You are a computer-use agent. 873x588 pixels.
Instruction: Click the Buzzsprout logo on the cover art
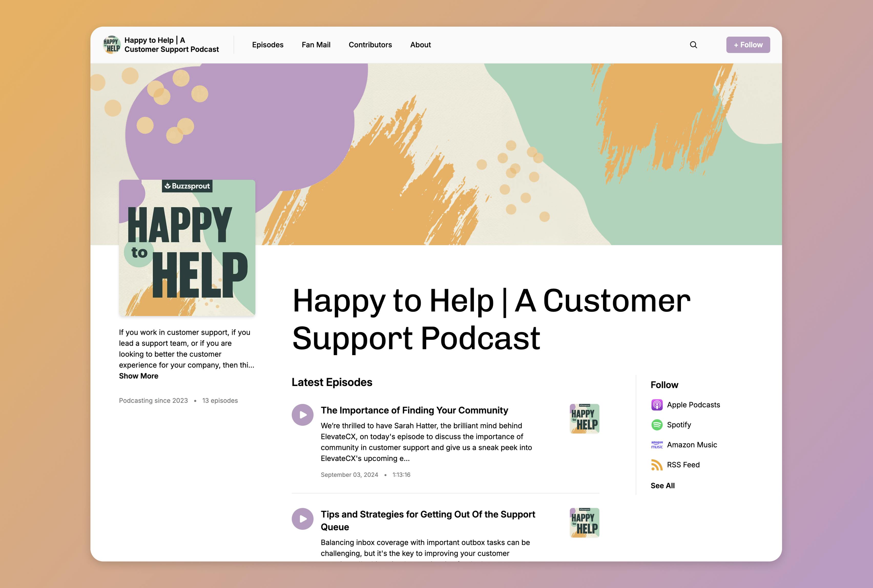tap(187, 186)
